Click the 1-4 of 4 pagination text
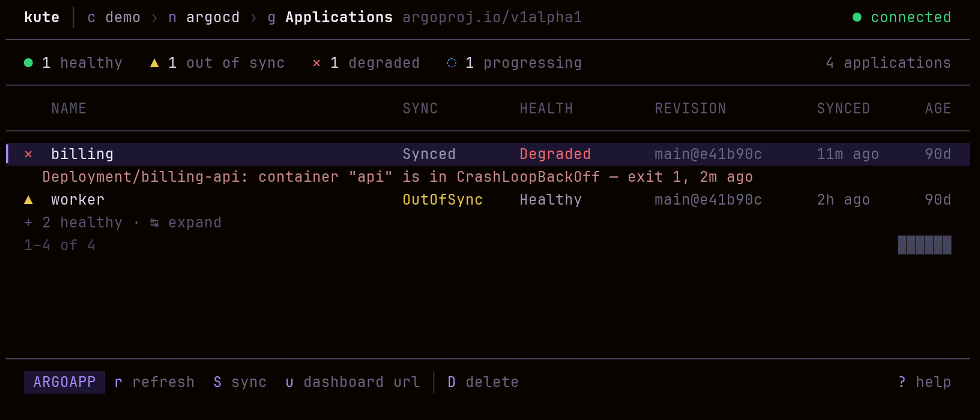The width and height of the screenshot is (980, 420). click(x=60, y=245)
